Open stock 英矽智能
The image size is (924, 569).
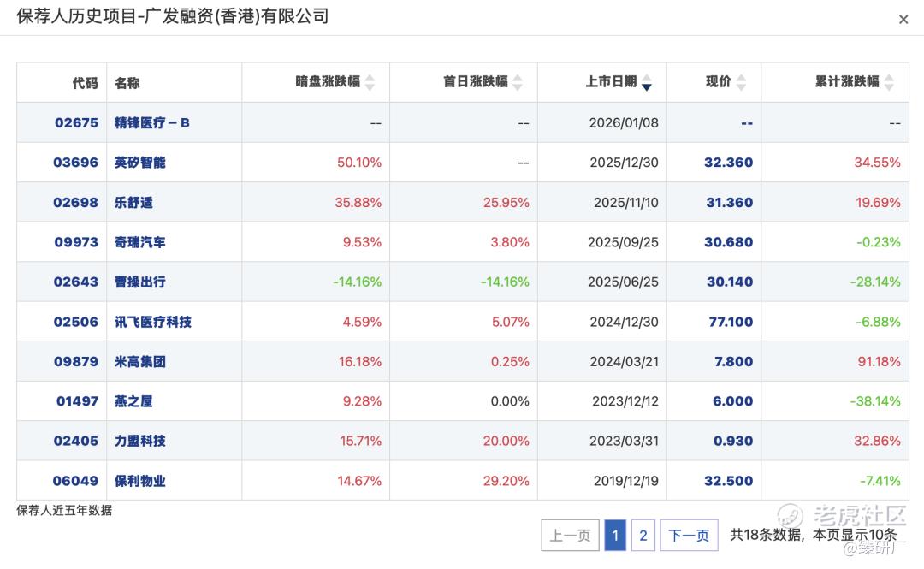[140, 163]
